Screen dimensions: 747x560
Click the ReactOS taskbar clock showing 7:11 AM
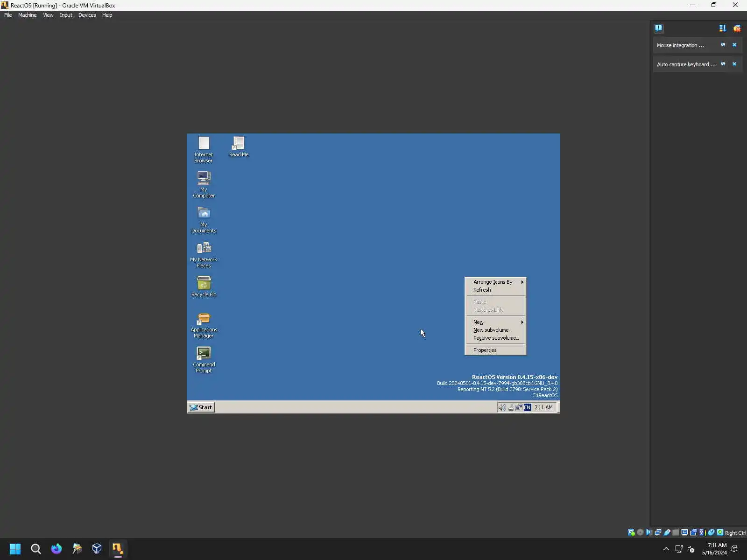click(x=543, y=407)
